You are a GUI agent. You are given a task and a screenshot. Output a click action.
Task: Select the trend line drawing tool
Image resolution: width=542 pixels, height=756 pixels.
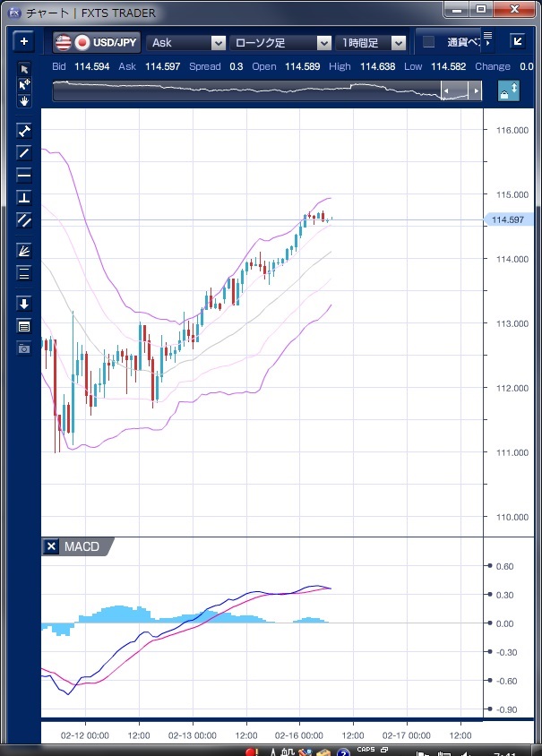[x=24, y=152]
